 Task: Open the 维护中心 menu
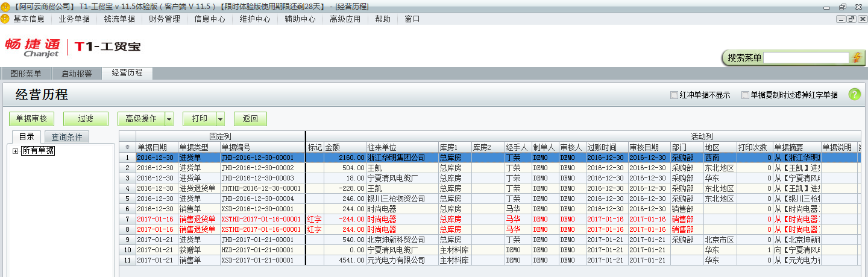(x=255, y=19)
